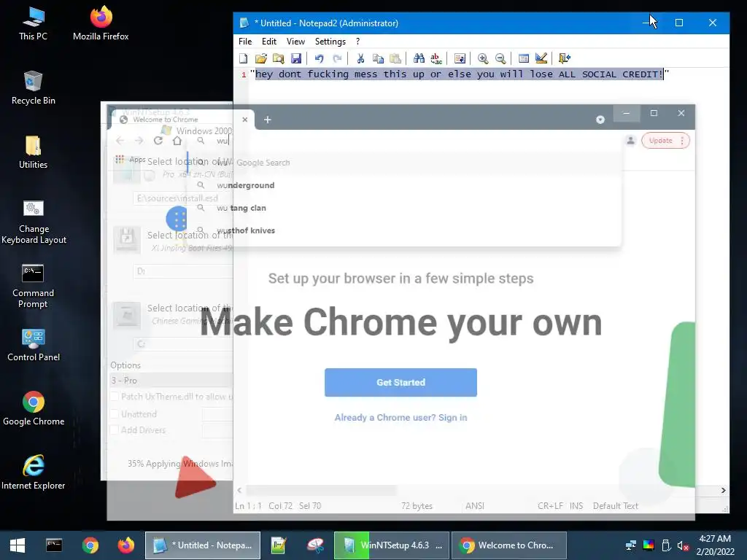The height and width of the screenshot is (560, 747).
Task: Click the Redo arrow in Notepad2 toolbar
Action: coord(337,58)
